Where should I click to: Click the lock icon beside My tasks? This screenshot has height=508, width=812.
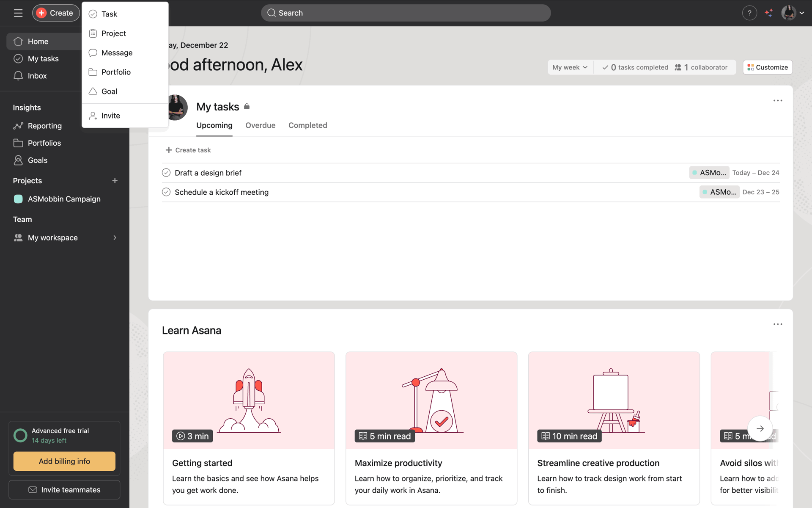[x=247, y=107]
